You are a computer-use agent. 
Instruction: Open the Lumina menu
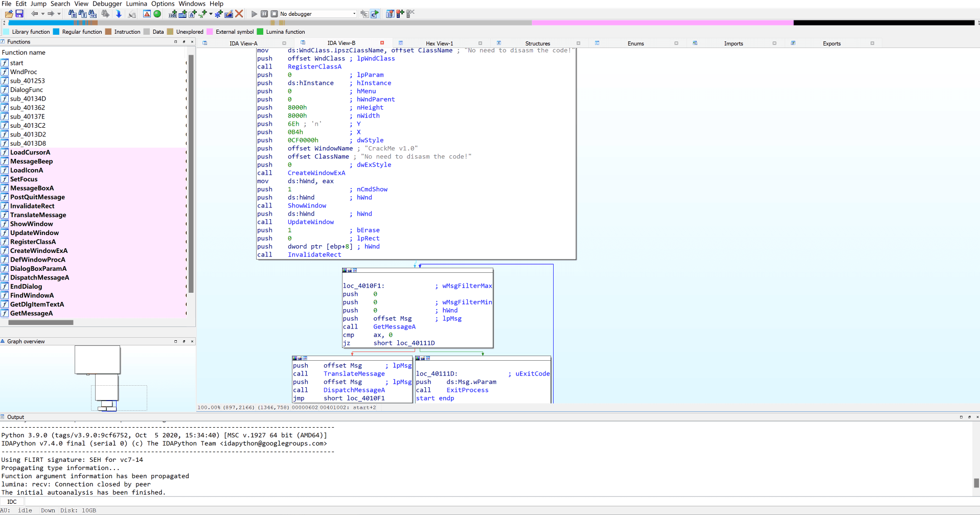click(x=136, y=4)
